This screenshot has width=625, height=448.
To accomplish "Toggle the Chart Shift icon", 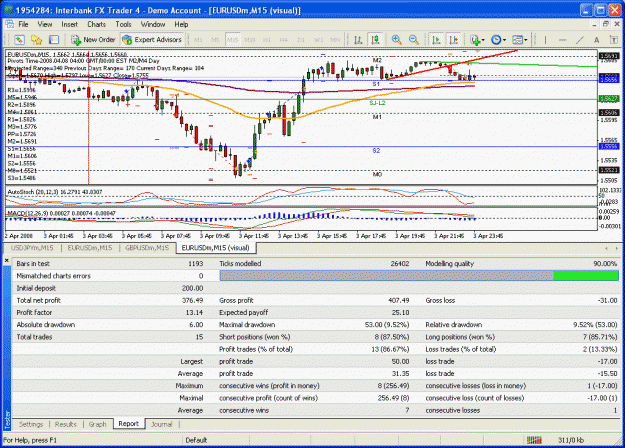I will point(453,39).
